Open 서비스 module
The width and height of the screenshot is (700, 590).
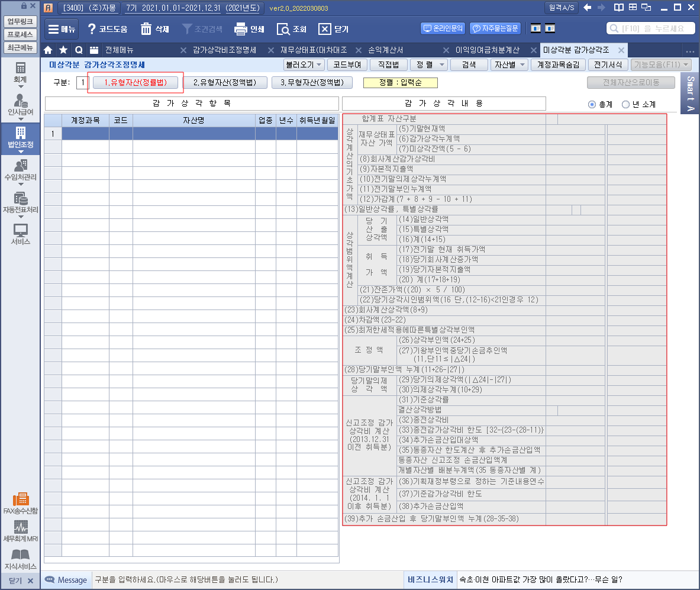(20, 234)
